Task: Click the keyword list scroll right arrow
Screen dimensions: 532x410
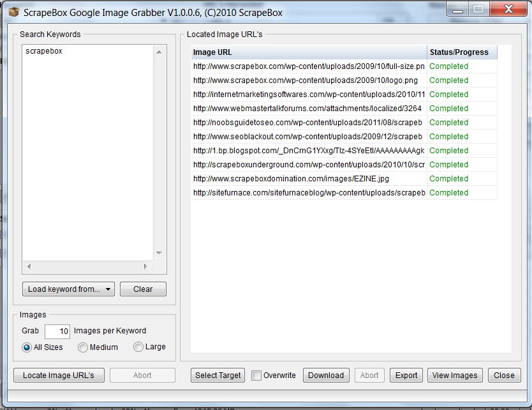Action: click(x=145, y=267)
